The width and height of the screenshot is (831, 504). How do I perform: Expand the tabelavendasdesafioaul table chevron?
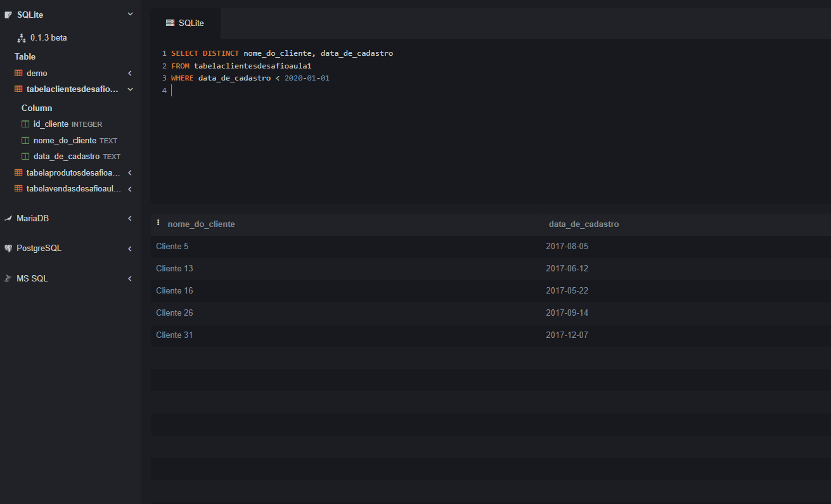click(x=130, y=188)
